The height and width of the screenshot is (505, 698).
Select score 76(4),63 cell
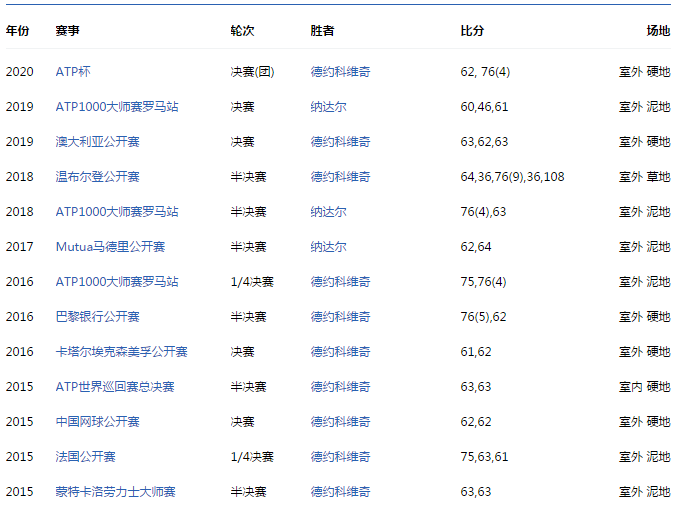(483, 212)
